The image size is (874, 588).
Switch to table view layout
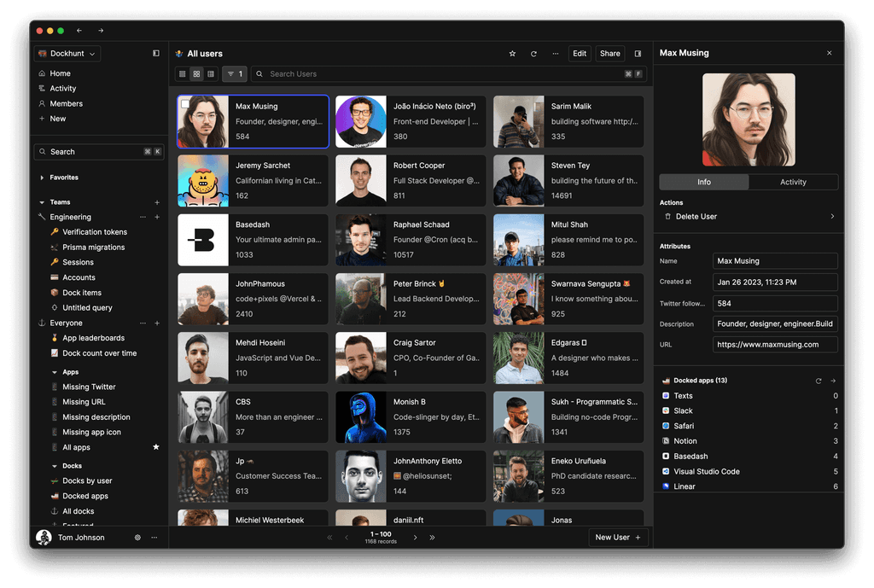210,74
